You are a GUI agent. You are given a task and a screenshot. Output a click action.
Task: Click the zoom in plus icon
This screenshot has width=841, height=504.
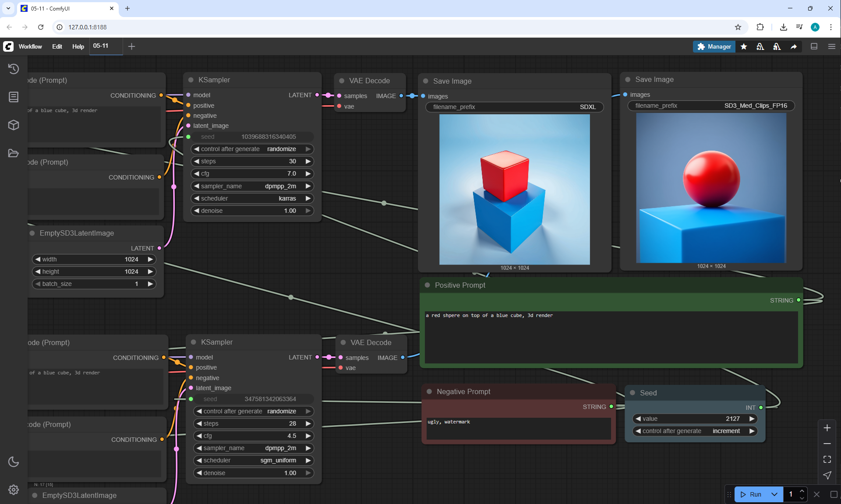(x=827, y=428)
